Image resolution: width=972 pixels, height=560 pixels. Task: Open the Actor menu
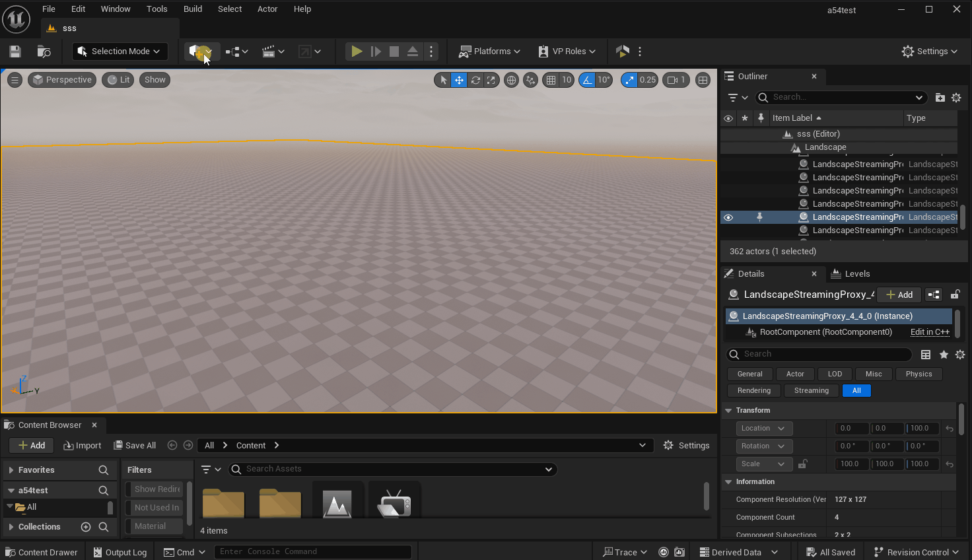click(x=267, y=9)
